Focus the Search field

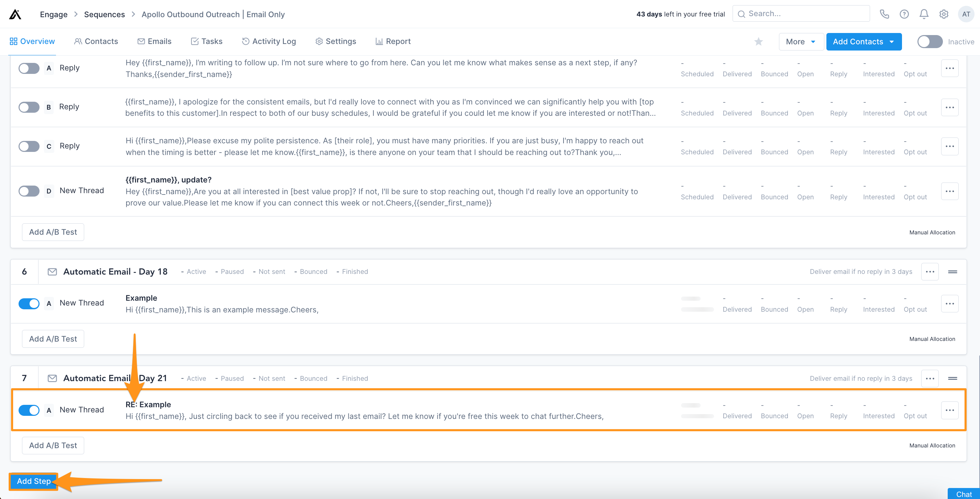(x=801, y=14)
